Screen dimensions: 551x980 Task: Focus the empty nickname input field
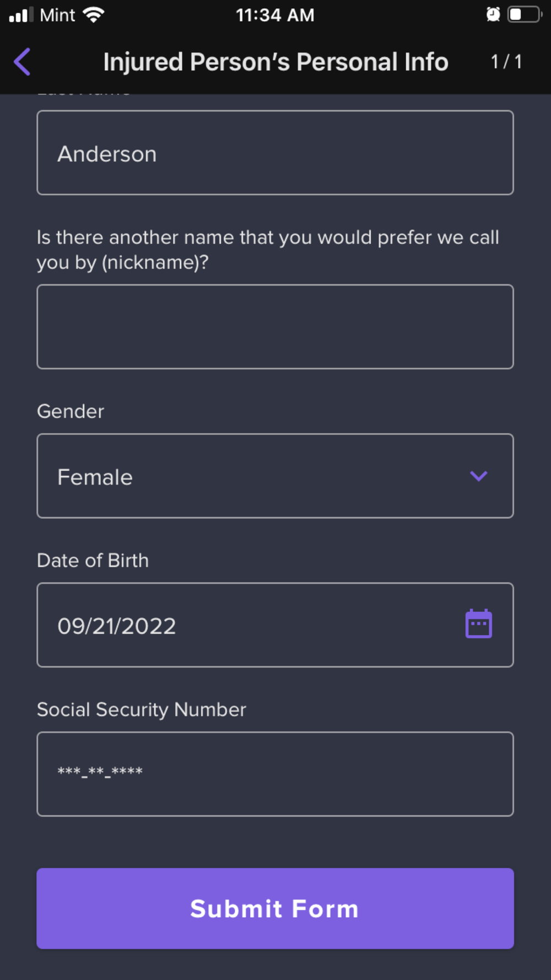(275, 326)
